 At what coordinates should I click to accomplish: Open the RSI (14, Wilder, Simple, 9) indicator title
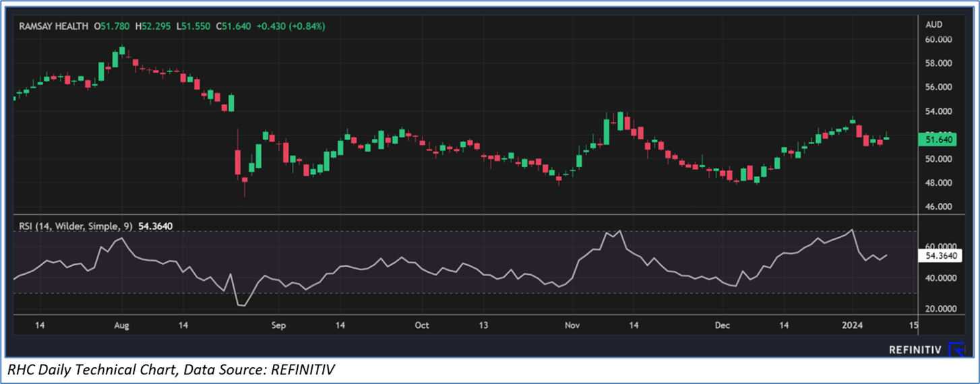point(75,226)
